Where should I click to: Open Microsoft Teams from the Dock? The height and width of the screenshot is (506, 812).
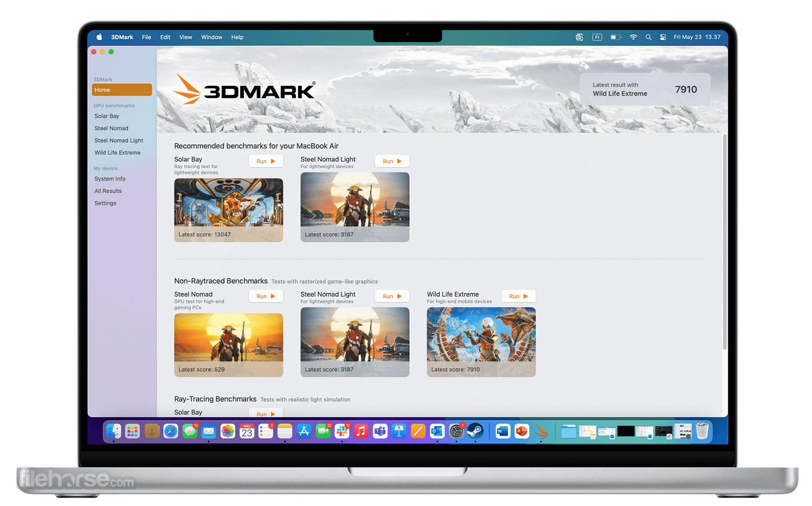click(380, 431)
